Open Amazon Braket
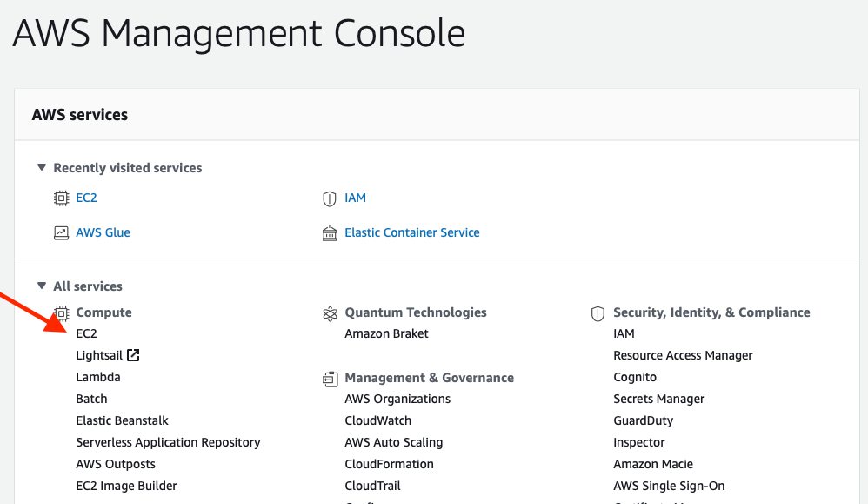868x504 pixels. pos(386,333)
